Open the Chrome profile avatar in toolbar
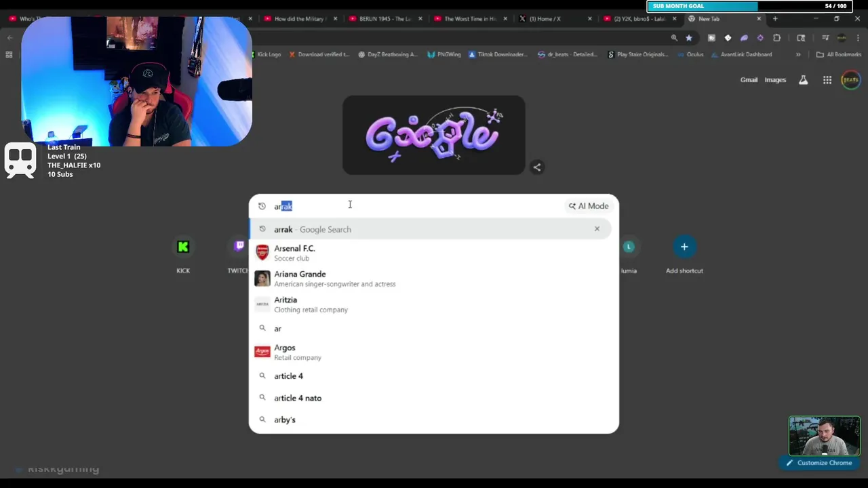Screen dimensions: 868x488 tap(842, 38)
